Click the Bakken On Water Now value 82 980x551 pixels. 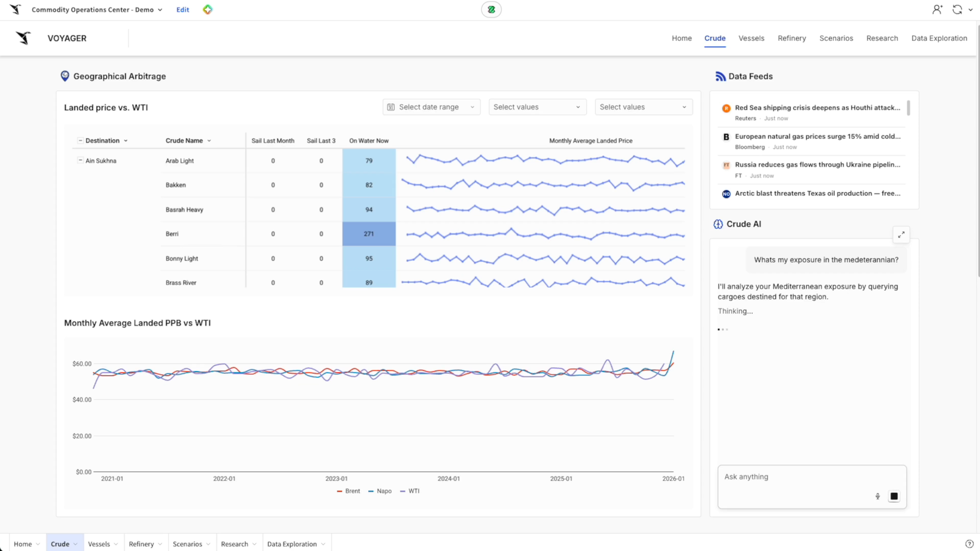point(369,185)
